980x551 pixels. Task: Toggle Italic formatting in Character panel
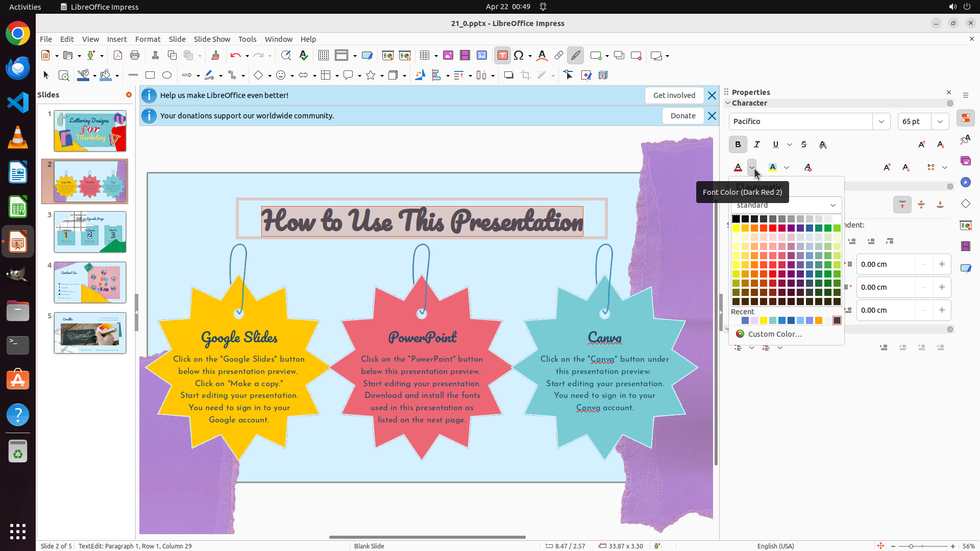pyautogui.click(x=757, y=144)
